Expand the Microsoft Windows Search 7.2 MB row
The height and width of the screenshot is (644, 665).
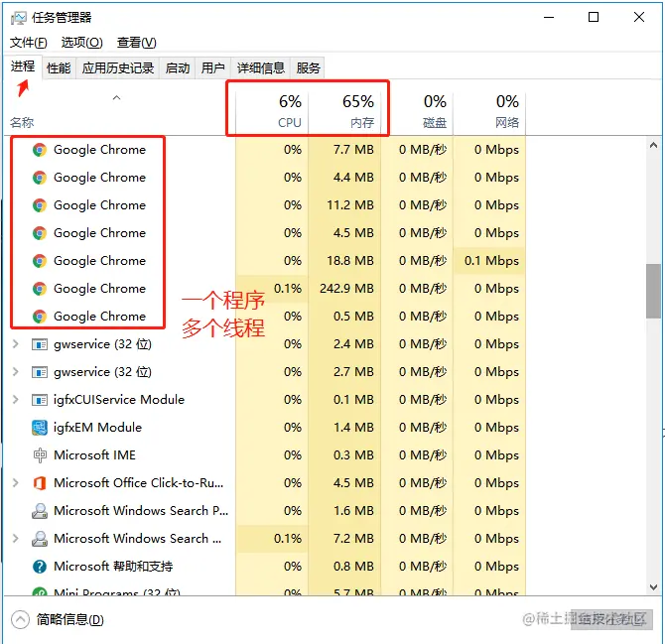click(16, 538)
